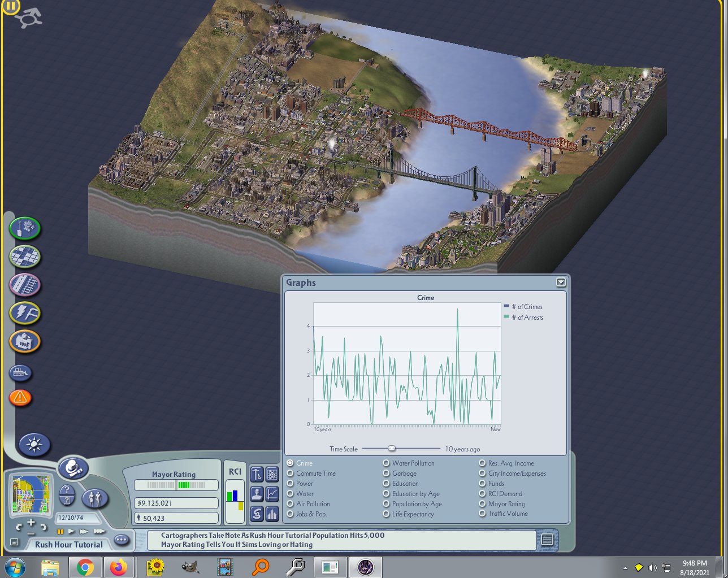Screen dimensions: 728x578
Task: Select the Bulldozer tool
Action: (x=21, y=373)
